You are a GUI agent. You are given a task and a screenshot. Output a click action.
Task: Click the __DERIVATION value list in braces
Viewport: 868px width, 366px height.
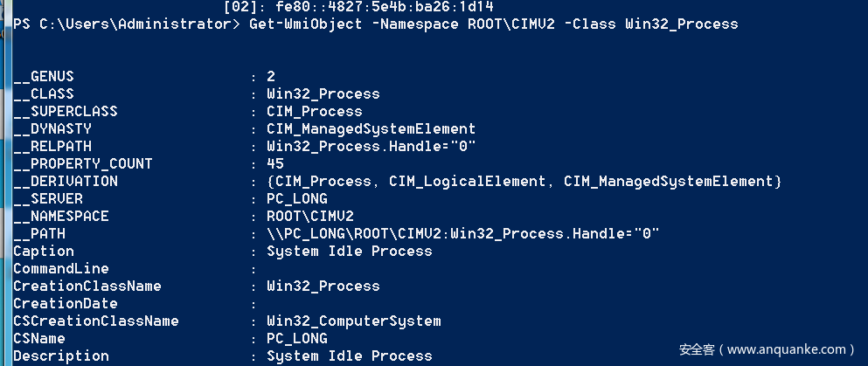524,181
